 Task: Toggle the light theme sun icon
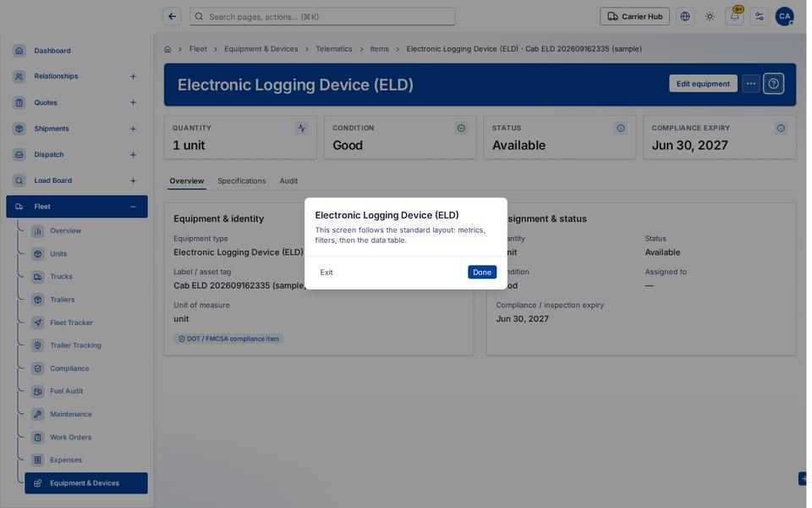tap(710, 17)
